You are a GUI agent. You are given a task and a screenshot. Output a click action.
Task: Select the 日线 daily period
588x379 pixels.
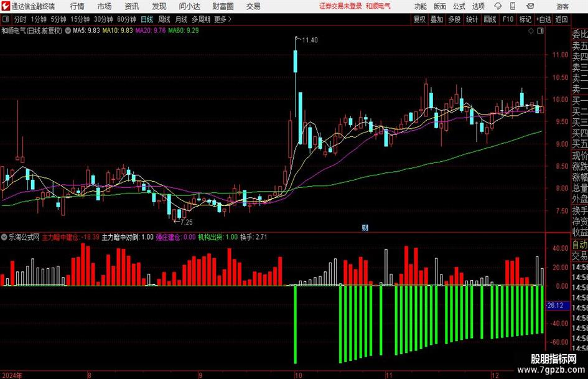tap(147, 19)
